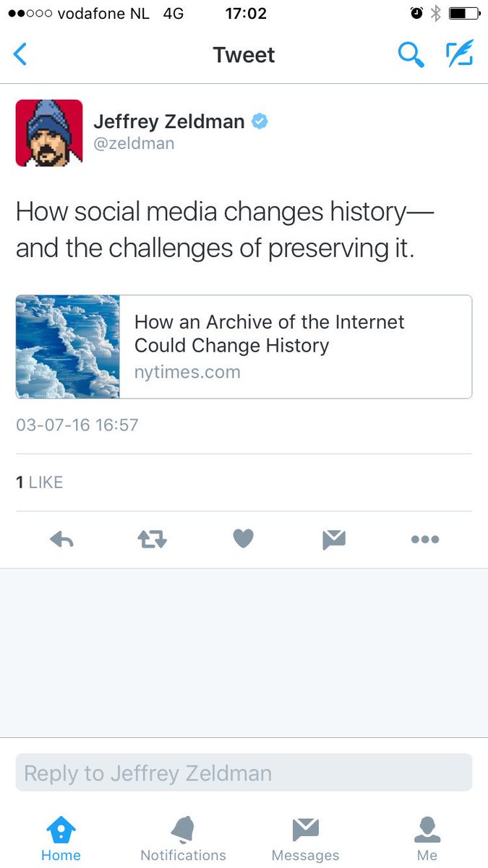
Task: Compose a new tweet with quill icon
Action: click(x=459, y=55)
